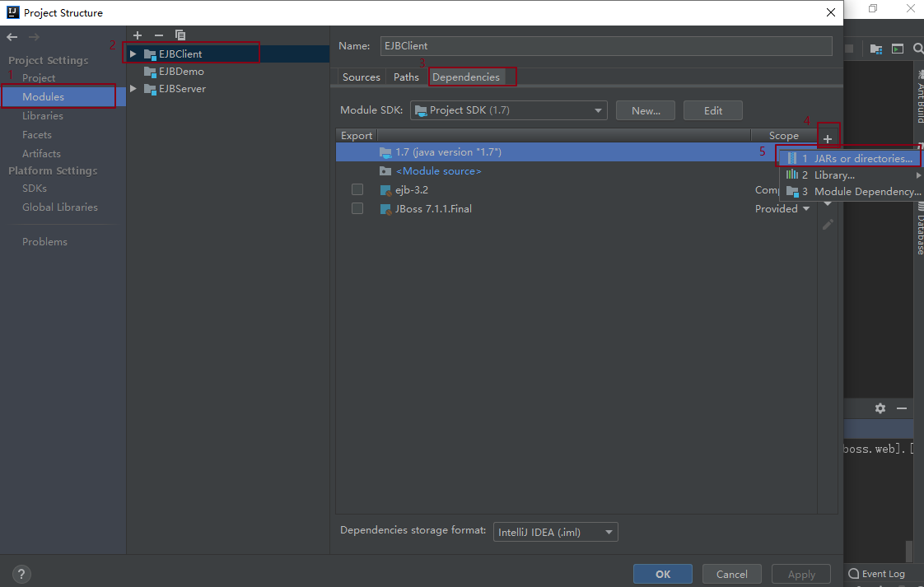Choose JARs or directories from popup
Viewport: 924px width, 587px height.
(851, 159)
